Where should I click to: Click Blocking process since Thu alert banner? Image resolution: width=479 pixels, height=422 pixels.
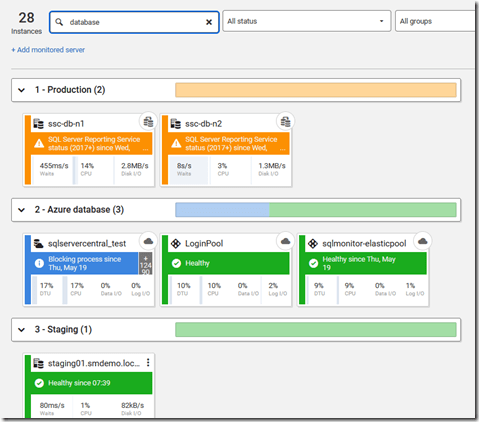(85, 263)
